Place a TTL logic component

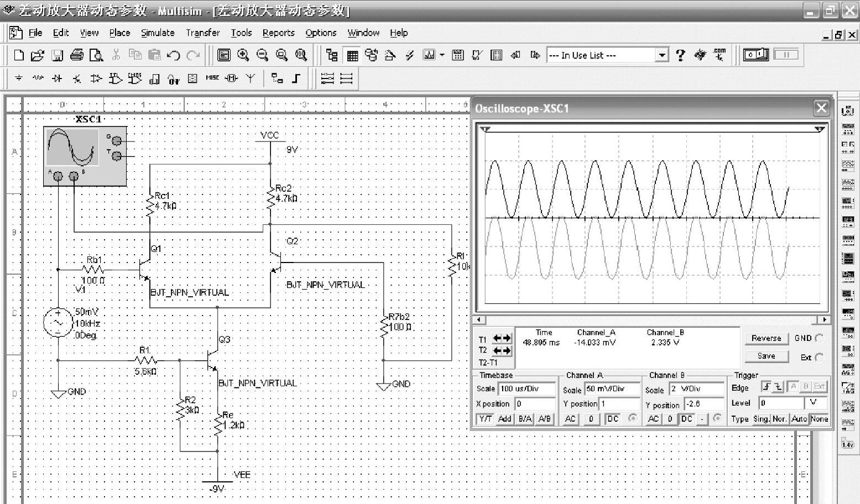tap(115, 78)
